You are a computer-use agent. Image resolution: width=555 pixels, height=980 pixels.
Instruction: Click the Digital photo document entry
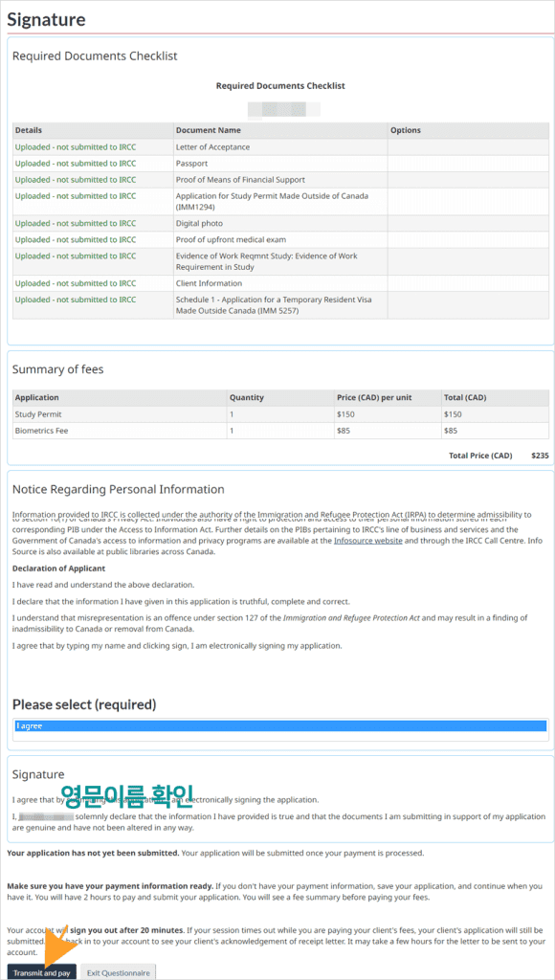click(199, 223)
